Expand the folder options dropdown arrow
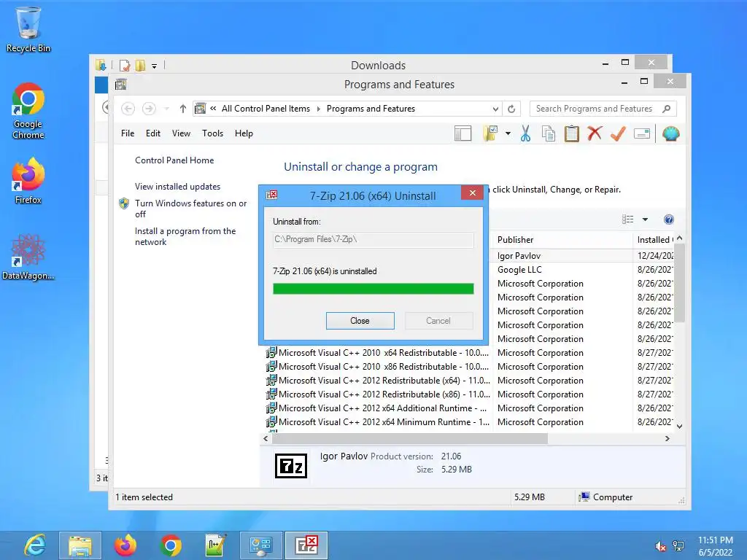Image resolution: width=747 pixels, height=560 pixels. point(508,134)
